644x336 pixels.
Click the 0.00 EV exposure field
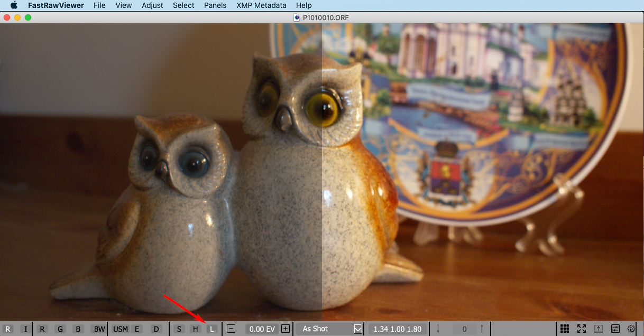click(x=262, y=329)
